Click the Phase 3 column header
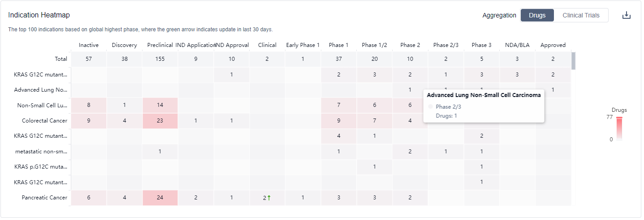The image size is (644, 220). pyautogui.click(x=481, y=45)
